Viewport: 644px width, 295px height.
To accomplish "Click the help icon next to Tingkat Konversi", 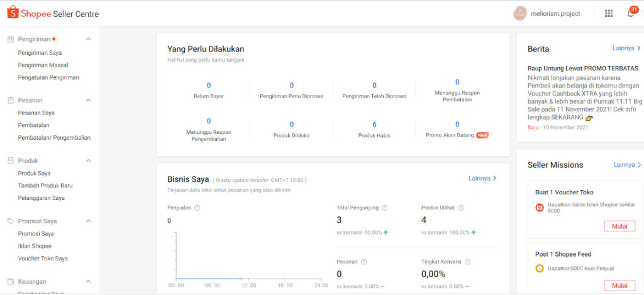I will click(468, 262).
